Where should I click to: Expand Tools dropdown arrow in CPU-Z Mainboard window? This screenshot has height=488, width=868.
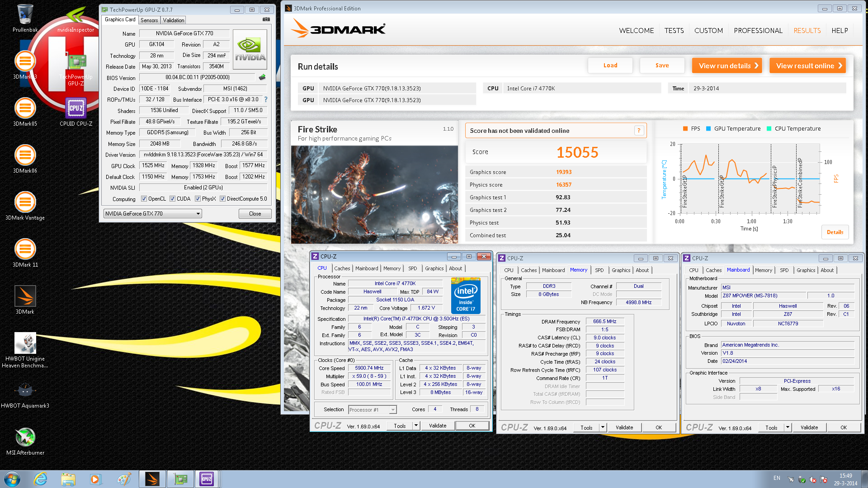tap(788, 427)
